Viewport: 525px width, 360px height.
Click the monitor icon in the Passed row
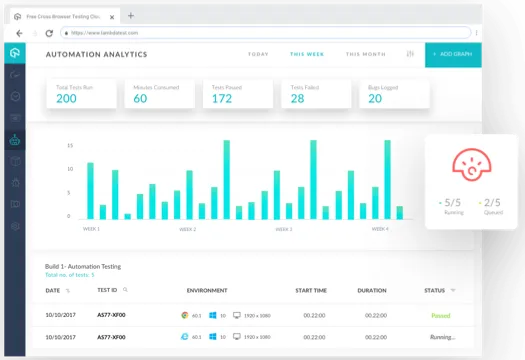[x=237, y=315]
